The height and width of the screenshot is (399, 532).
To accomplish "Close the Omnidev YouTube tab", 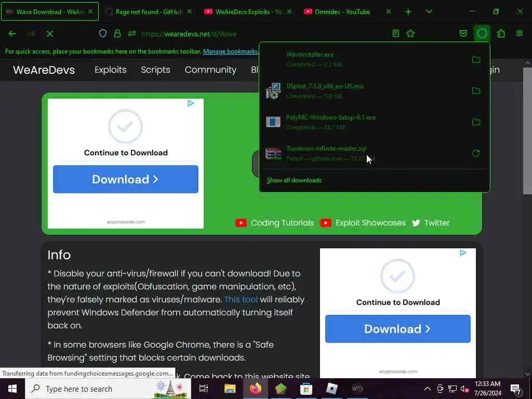I will (x=389, y=11).
